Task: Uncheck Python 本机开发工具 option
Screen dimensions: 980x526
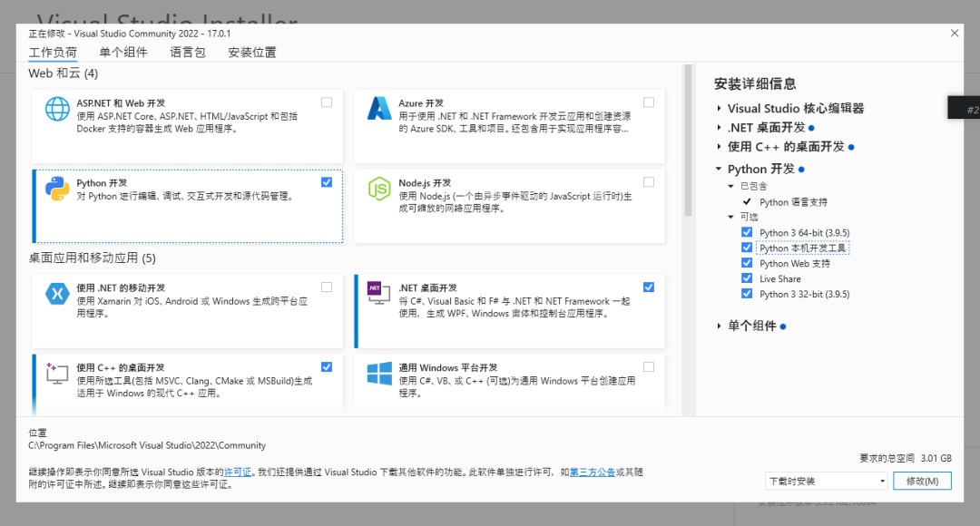Action: [747, 248]
